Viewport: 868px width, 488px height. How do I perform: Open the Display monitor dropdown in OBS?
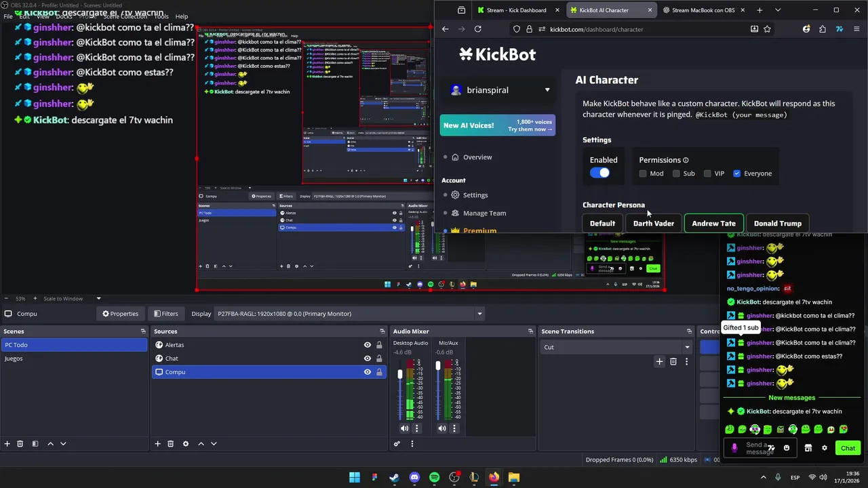point(349,314)
